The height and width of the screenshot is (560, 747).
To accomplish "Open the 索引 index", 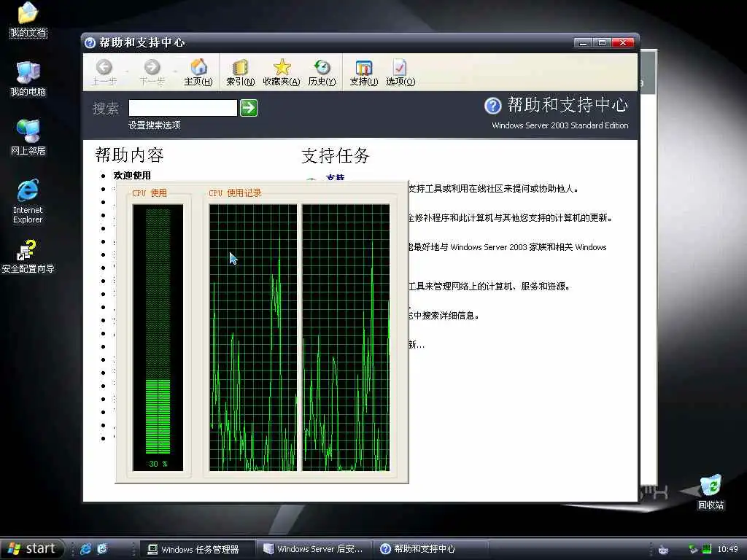I will pos(240,72).
